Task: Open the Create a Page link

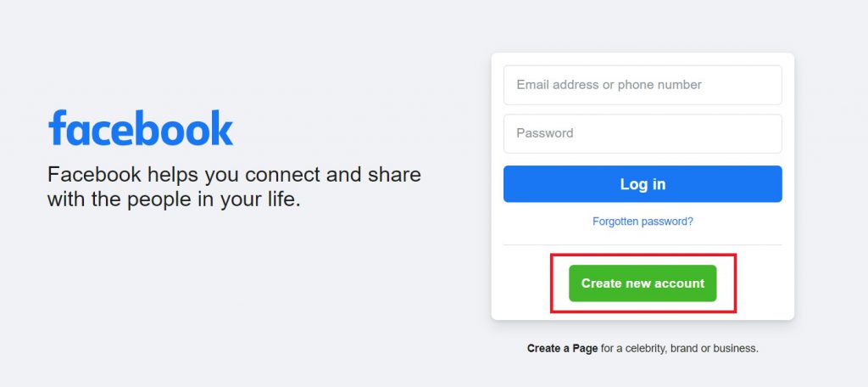Action: pyautogui.click(x=562, y=349)
